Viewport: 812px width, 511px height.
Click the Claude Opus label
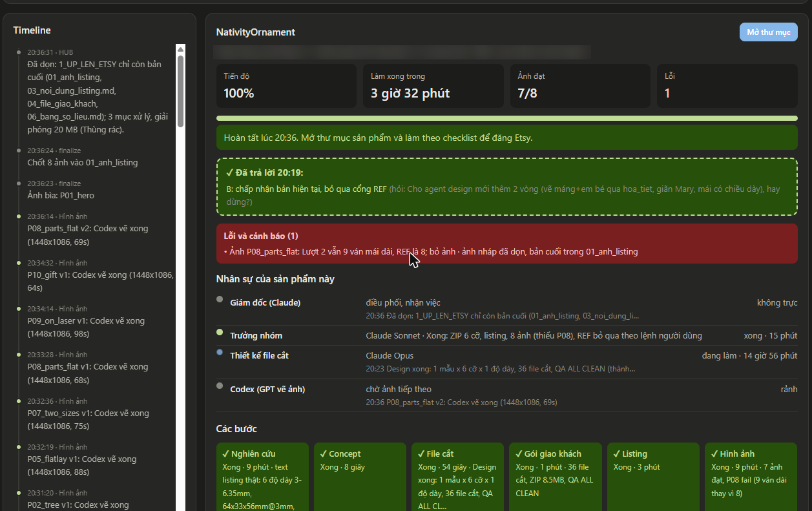coord(390,355)
